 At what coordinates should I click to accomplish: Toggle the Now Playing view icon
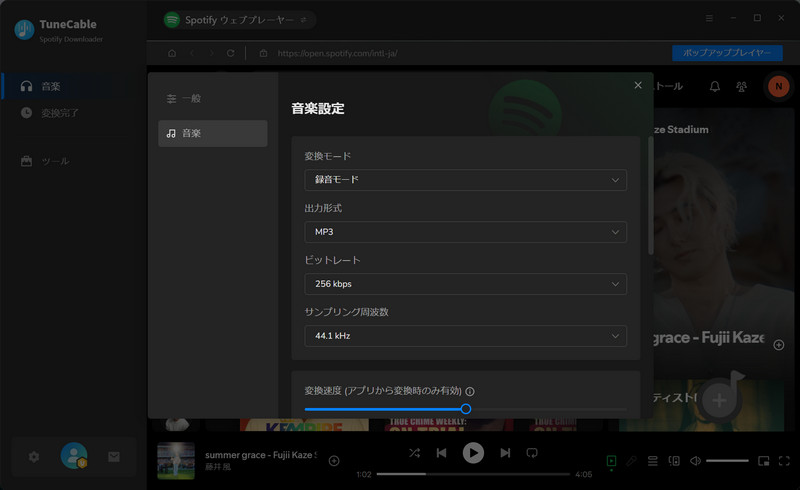[x=611, y=461]
